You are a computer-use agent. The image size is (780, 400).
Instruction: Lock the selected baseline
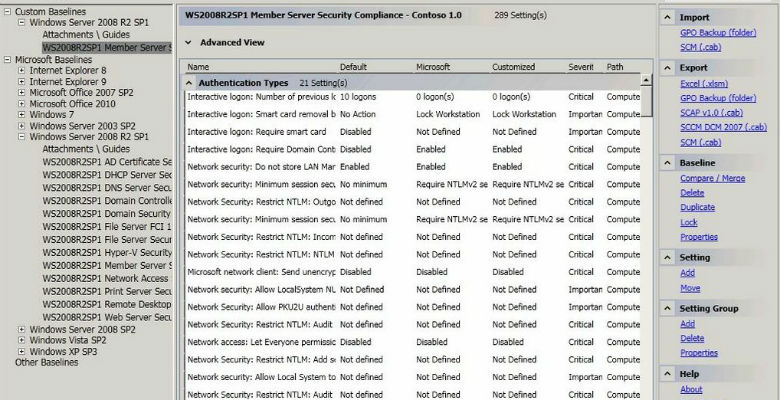[x=689, y=222]
